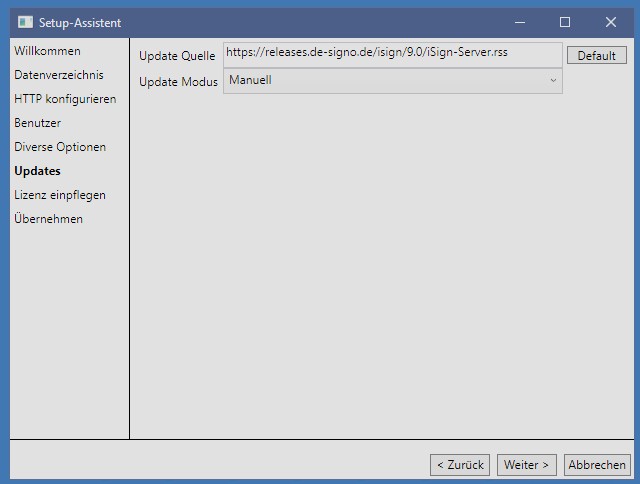This screenshot has height=484, width=640.
Task: Click the Update Modus label
Action: pos(178,82)
